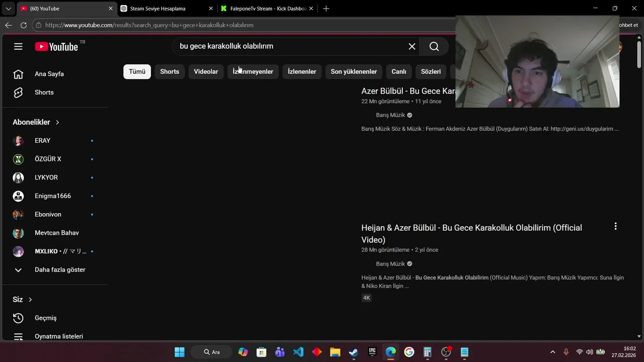Open Visual Studio Code from taskbar
Viewport: 644px width, 362px height.
point(298,352)
